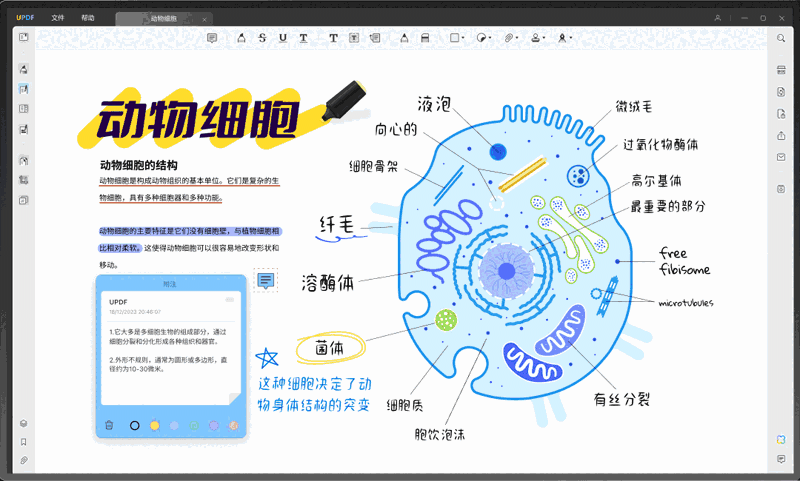This screenshot has width=800, height=481.
Task: Close the 动物细胞 document tab
Action: [x=204, y=19]
